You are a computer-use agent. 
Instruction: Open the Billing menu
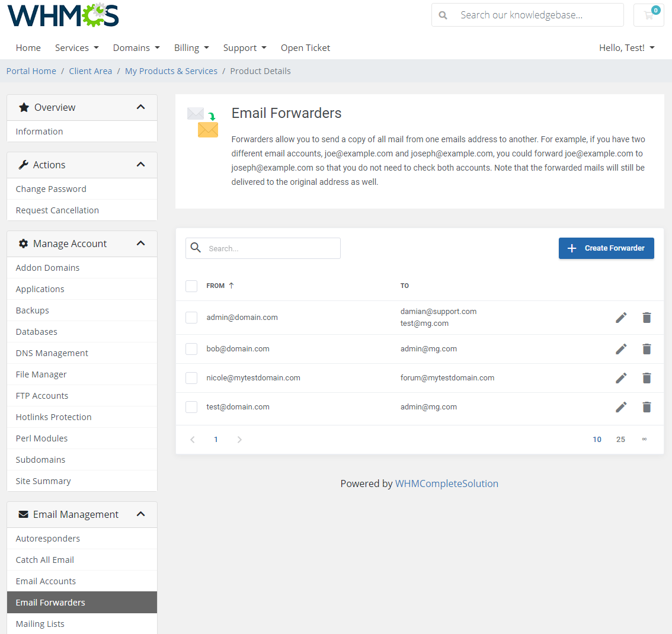coord(191,47)
